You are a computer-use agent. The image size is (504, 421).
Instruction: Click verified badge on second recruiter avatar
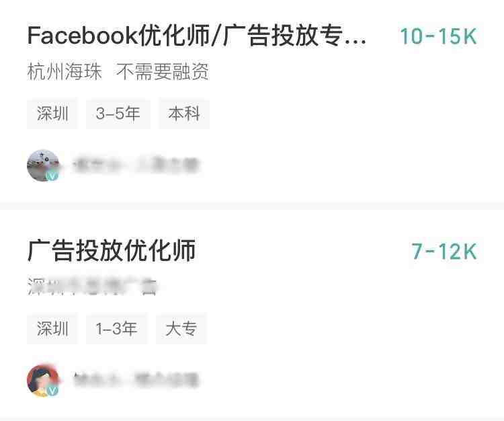pyautogui.click(x=52, y=391)
